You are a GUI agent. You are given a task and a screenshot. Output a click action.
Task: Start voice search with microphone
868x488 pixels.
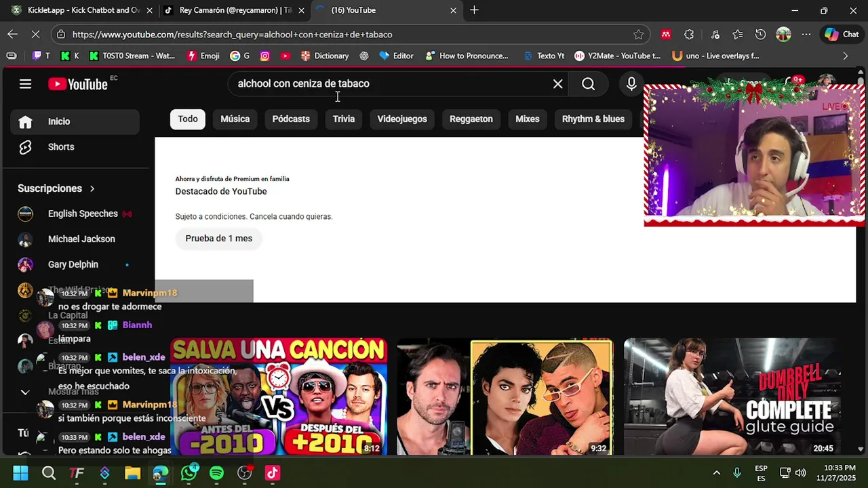tap(631, 84)
